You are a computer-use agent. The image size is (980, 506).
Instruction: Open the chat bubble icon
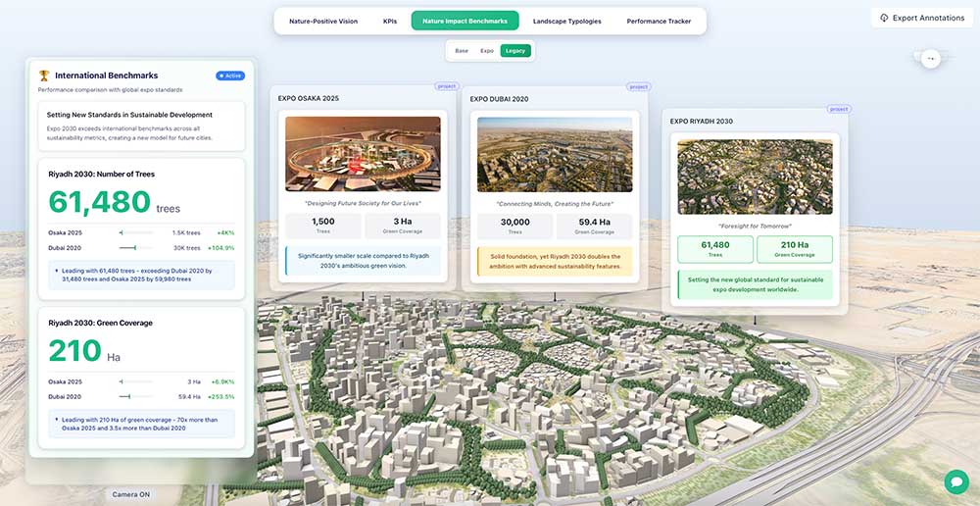955,481
